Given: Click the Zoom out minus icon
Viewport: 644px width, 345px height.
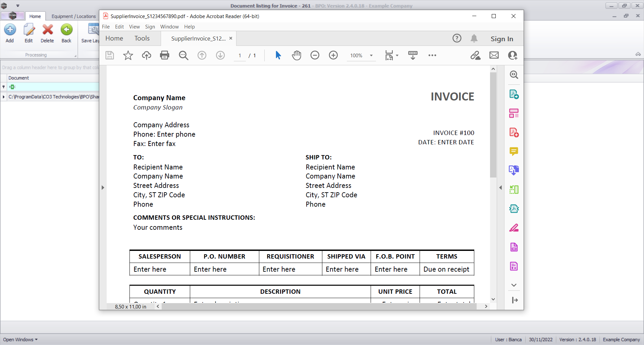Looking at the screenshot, I should (315, 55).
